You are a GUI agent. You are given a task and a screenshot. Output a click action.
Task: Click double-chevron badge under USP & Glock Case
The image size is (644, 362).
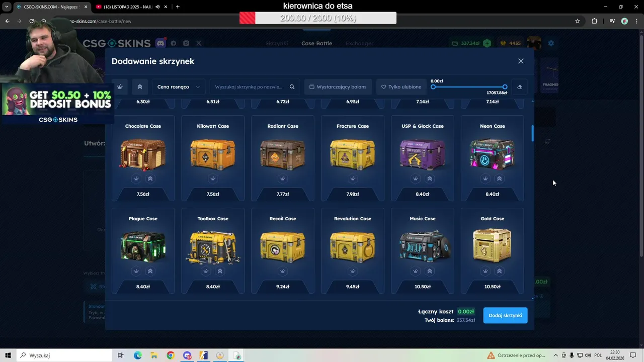[x=429, y=178]
